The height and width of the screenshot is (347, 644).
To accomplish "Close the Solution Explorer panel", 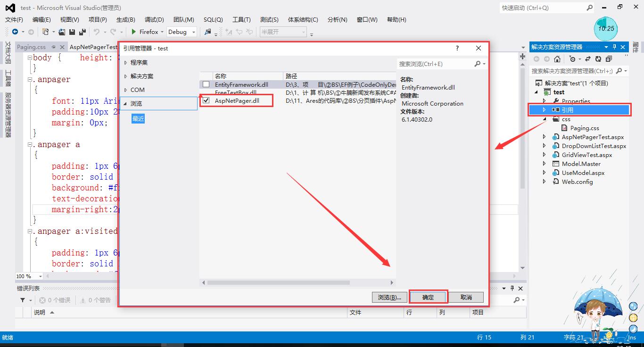I will click(623, 47).
